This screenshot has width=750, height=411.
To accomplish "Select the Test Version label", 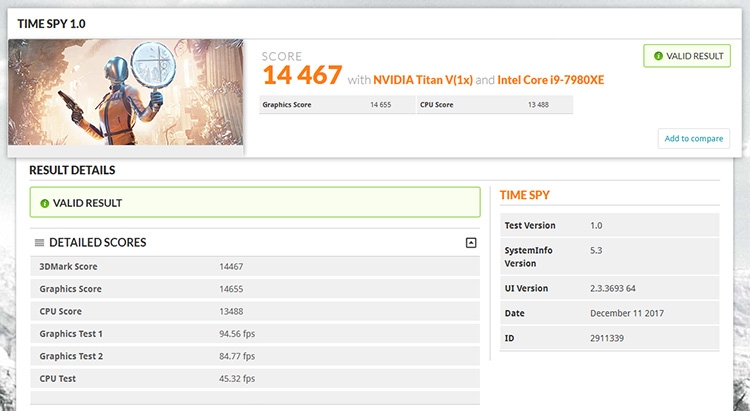I will [530, 225].
